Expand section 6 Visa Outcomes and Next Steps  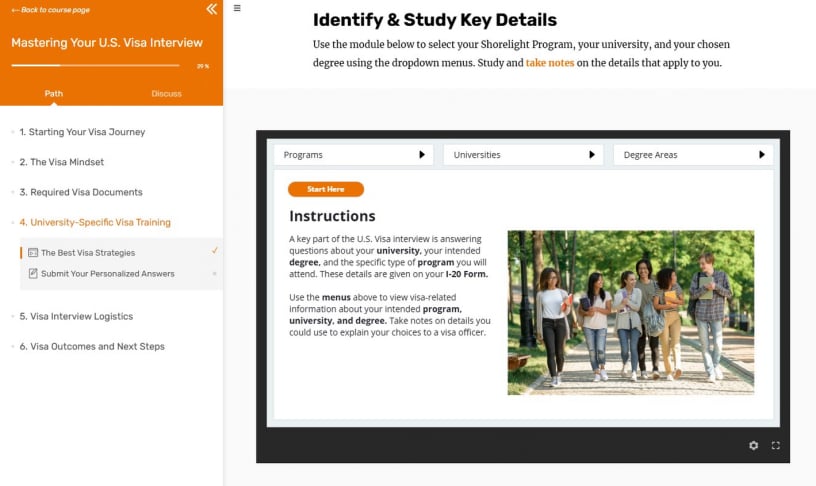pyautogui.click(x=92, y=347)
